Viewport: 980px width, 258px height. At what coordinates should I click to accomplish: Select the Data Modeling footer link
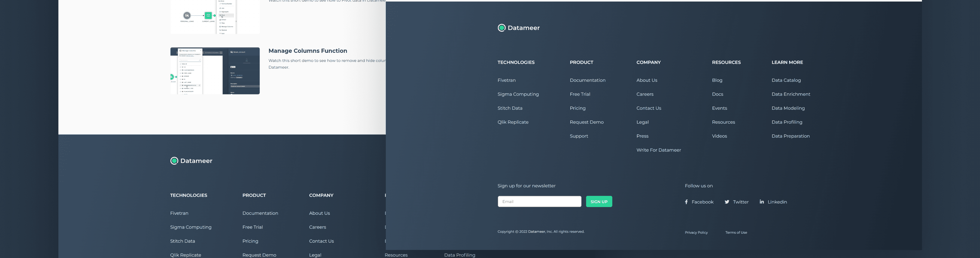point(788,108)
